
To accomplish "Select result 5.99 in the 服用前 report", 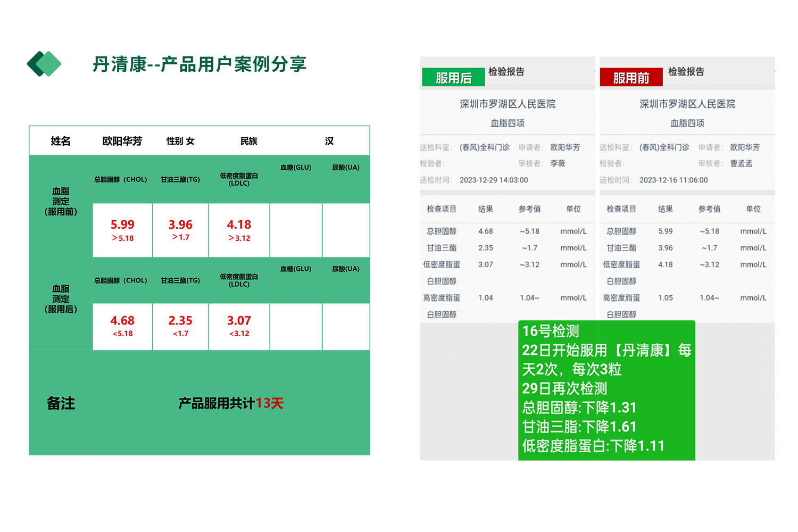I will pos(666,231).
